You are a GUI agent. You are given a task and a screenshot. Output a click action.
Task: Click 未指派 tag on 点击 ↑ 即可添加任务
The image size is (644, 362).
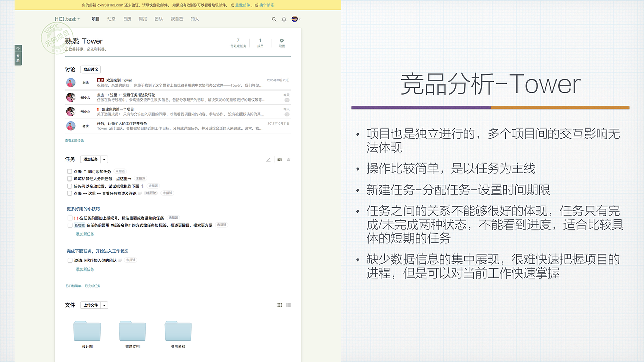120,171
